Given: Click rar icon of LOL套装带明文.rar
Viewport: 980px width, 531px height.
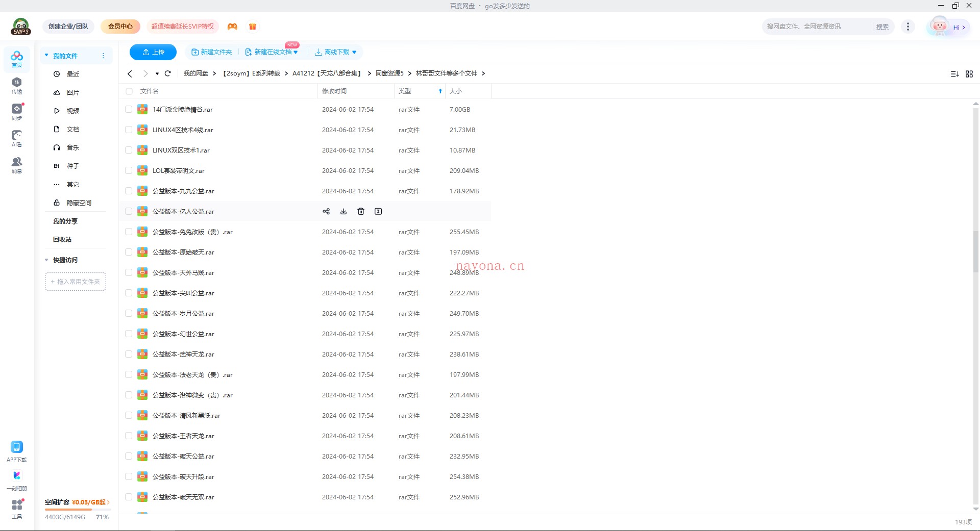Looking at the screenshot, I should [x=143, y=170].
